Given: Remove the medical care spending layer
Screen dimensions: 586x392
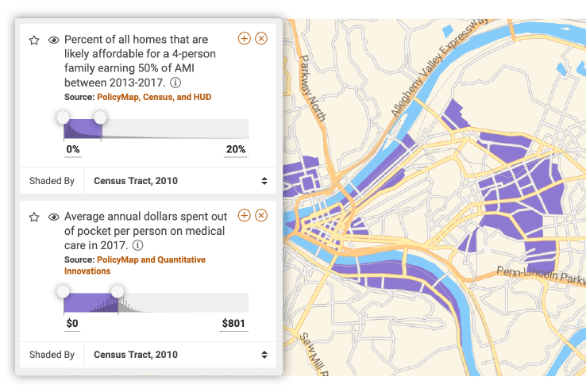Looking at the screenshot, I should (261, 215).
